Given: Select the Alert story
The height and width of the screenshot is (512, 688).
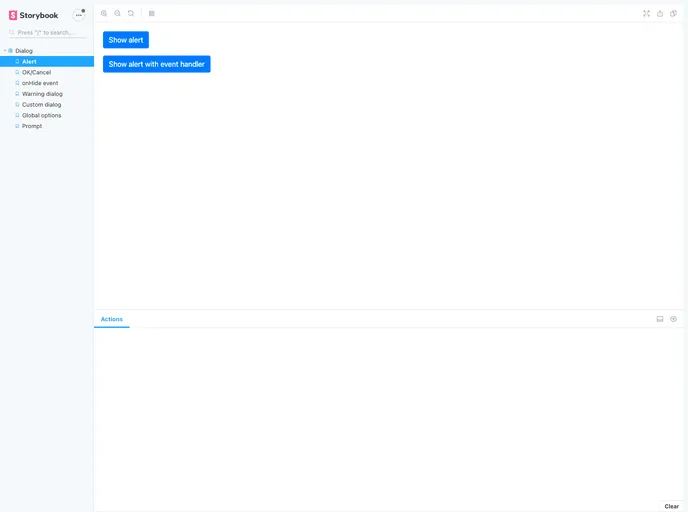Looking at the screenshot, I should pyautogui.click(x=47, y=61).
